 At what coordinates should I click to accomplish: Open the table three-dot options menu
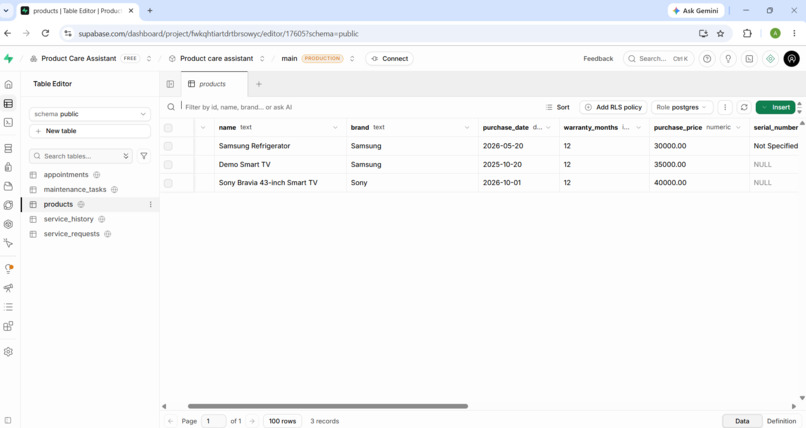point(725,107)
